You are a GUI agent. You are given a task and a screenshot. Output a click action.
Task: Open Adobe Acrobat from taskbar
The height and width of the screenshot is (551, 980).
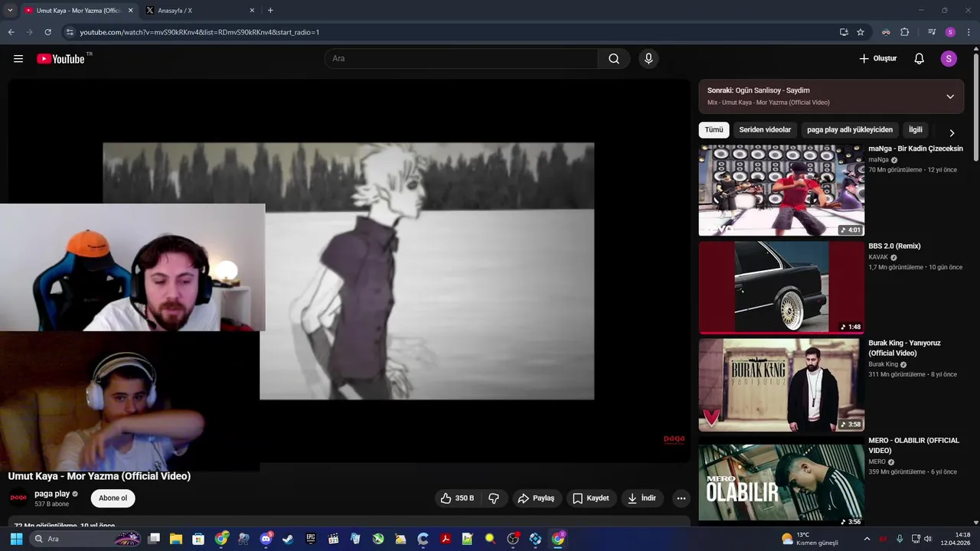(445, 539)
